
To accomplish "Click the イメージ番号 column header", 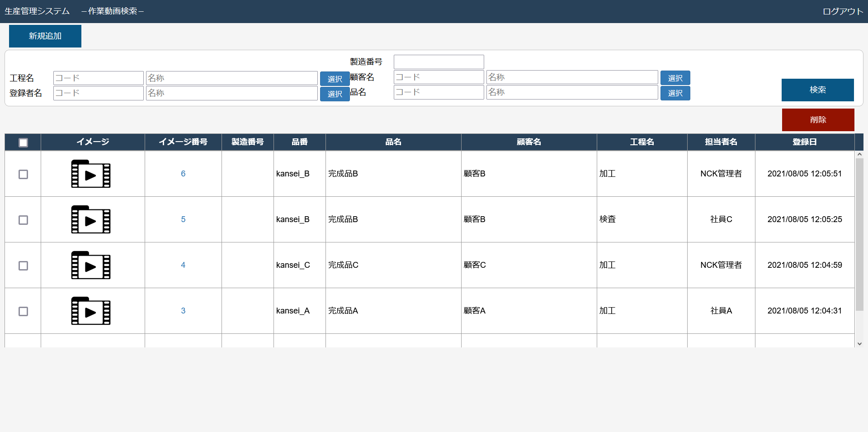I will pyautogui.click(x=183, y=142).
